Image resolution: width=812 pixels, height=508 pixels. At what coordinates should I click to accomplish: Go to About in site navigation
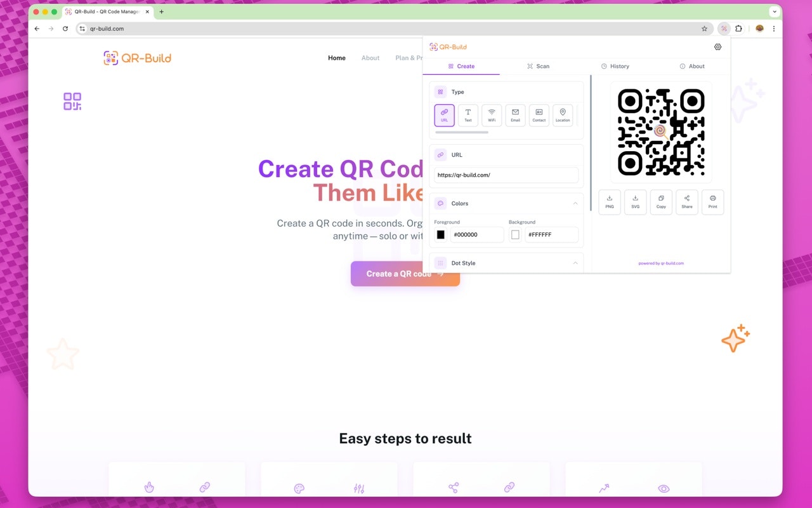tap(370, 58)
